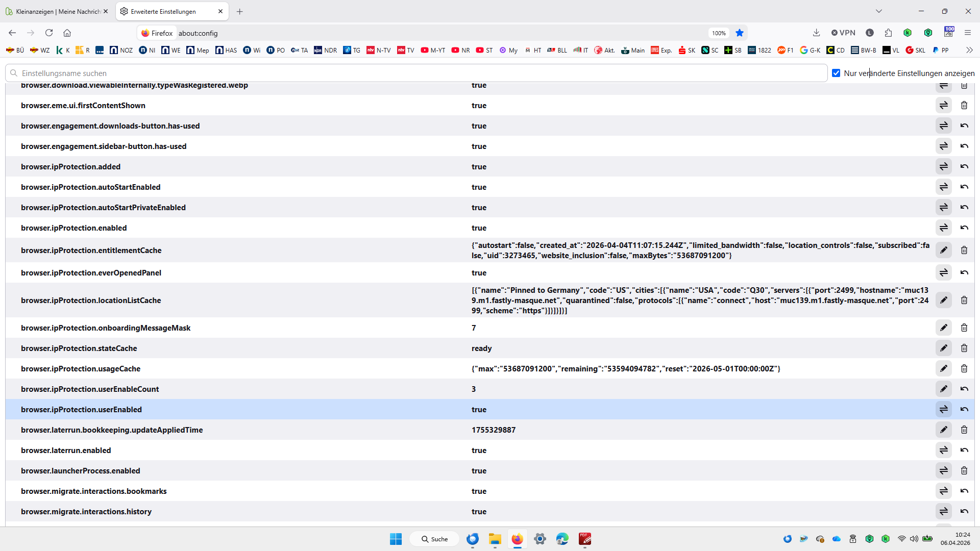Screen dimensions: 980x551
Task: Toggle browser.ipProtection.enabled value
Action: click(943, 228)
